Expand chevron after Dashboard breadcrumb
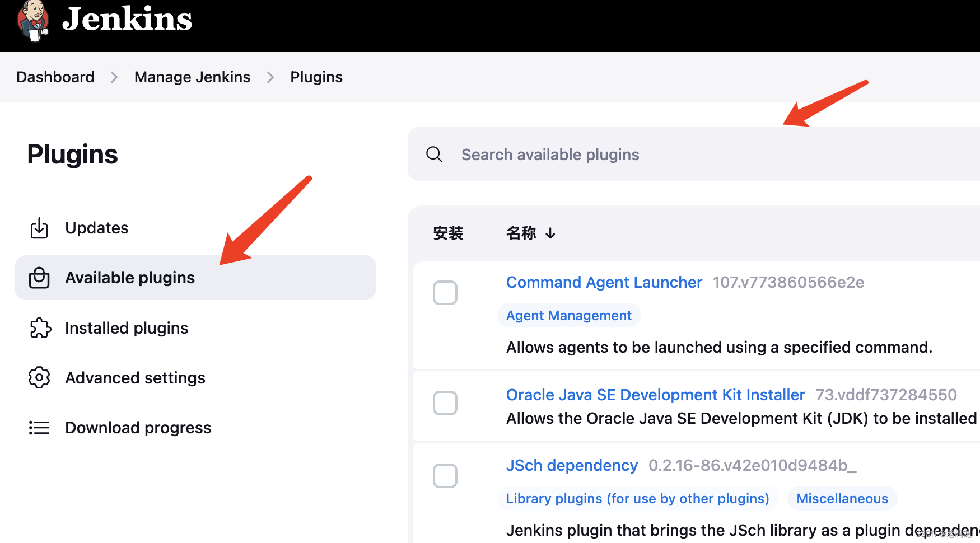980x543 pixels. pyautogui.click(x=114, y=77)
